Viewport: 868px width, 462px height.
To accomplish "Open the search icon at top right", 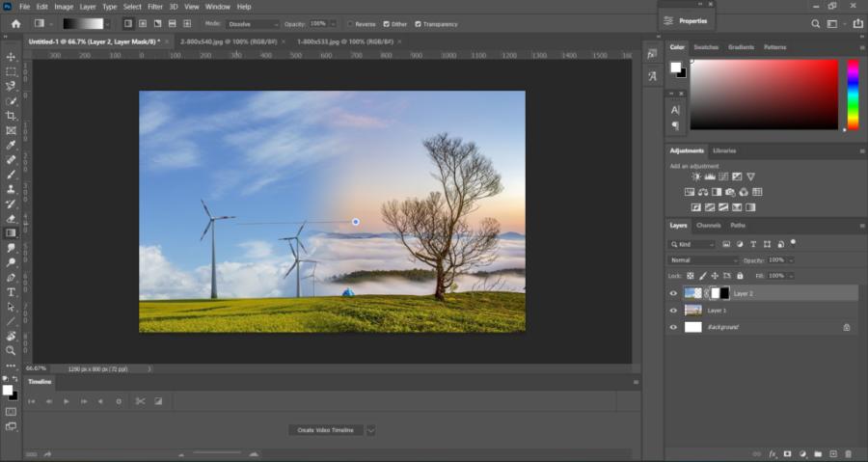I will coord(815,24).
